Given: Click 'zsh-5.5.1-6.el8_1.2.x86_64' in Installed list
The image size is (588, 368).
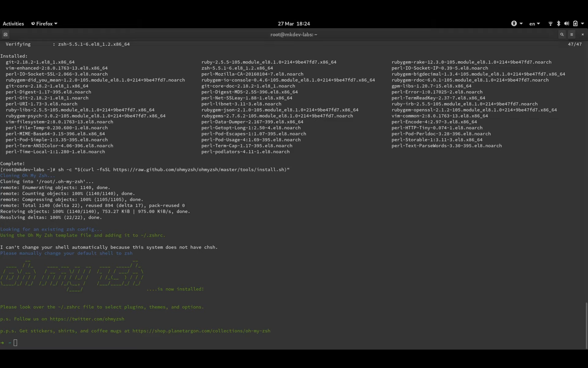Looking at the screenshot, I should (x=237, y=68).
